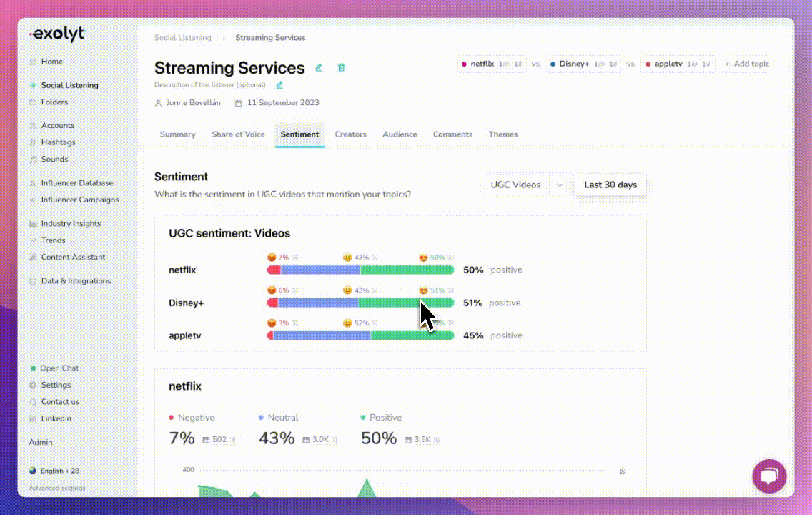Click appletv red negative bar segment

pos(270,335)
